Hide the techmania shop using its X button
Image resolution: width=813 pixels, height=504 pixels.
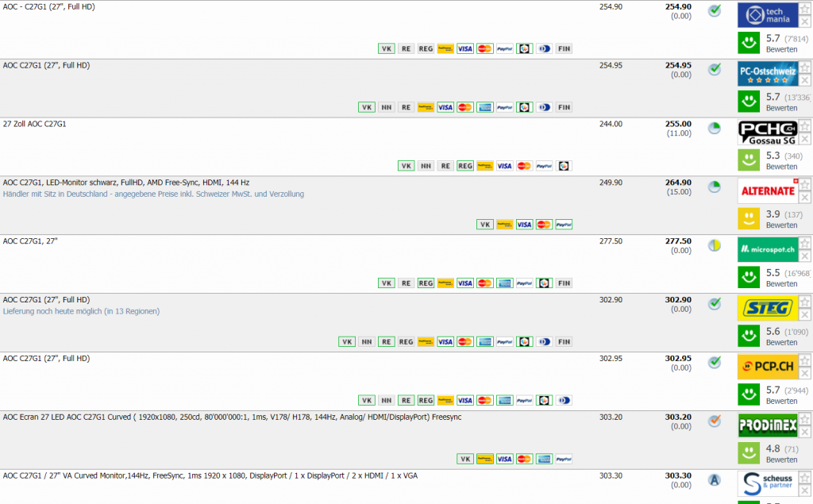[x=805, y=21]
